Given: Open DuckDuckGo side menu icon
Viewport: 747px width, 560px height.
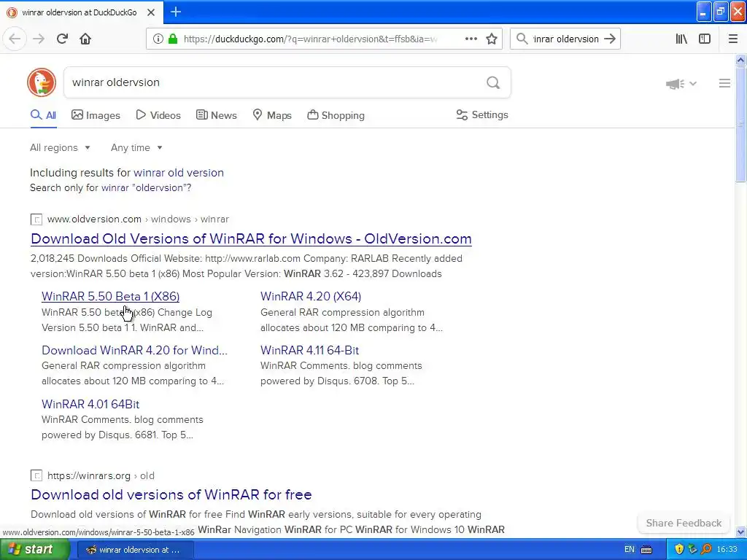Looking at the screenshot, I should click(724, 83).
